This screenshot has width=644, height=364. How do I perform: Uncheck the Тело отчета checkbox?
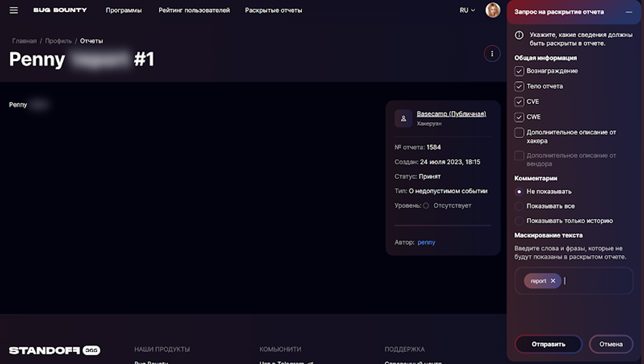click(519, 86)
